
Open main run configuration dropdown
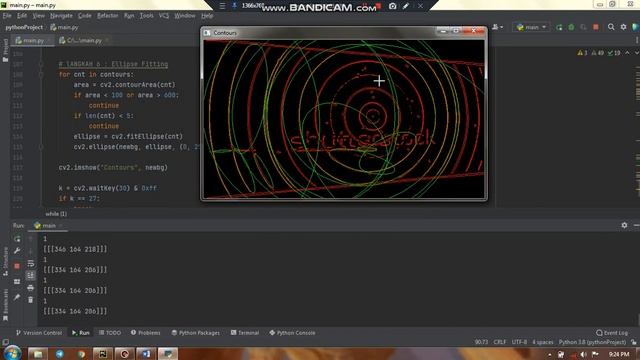tap(531, 27)
